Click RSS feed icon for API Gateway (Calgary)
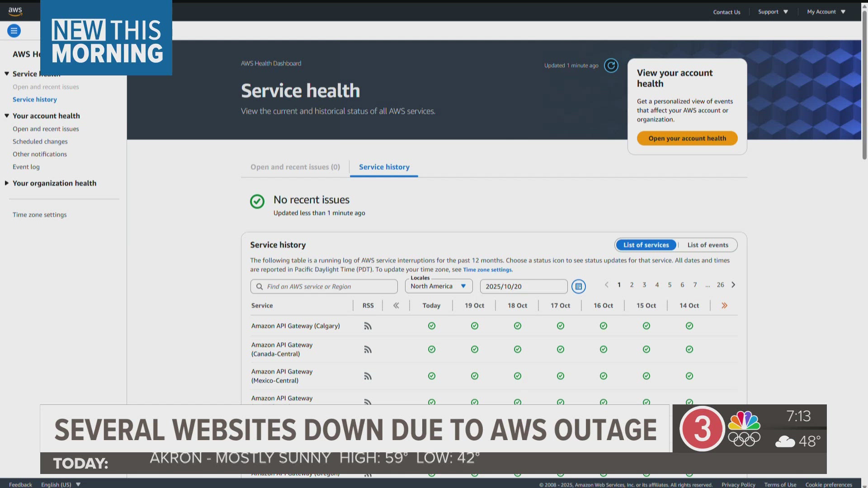The width and height of the screenshot is (868, 488). [x=368, y=326]
